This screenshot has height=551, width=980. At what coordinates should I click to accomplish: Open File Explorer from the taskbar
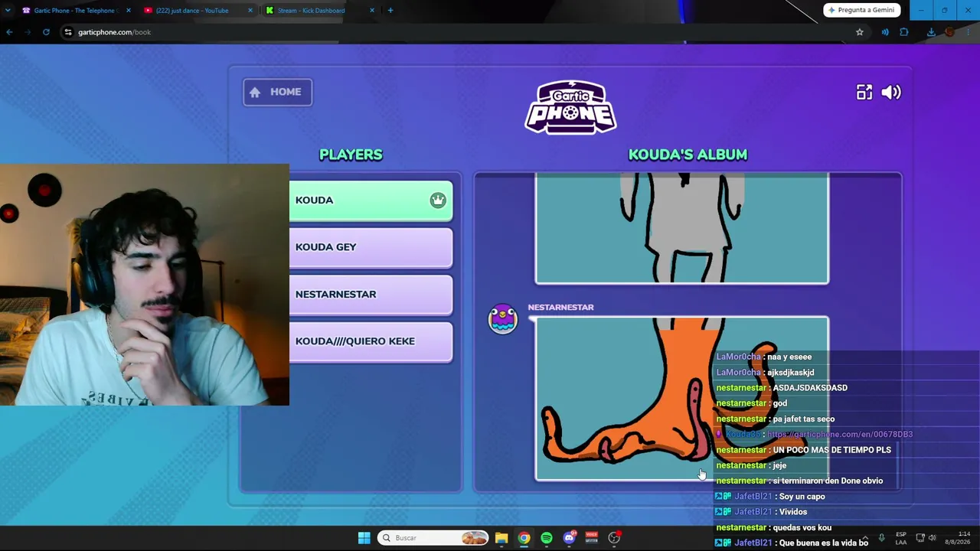501,538
